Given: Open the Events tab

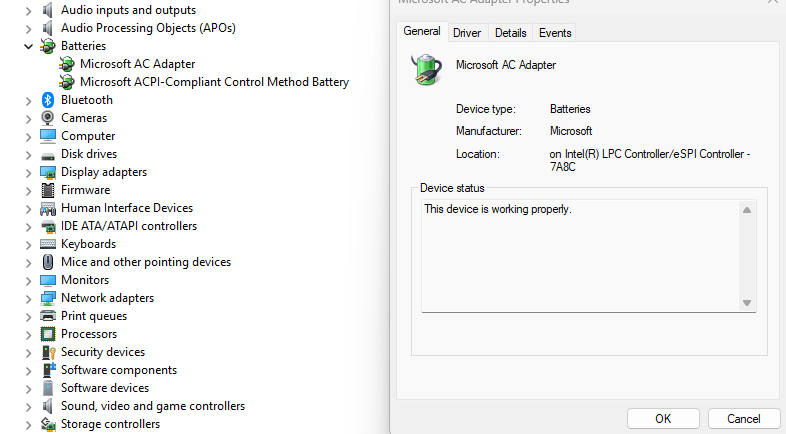Looking at the screenshot, I should point(555,33).
